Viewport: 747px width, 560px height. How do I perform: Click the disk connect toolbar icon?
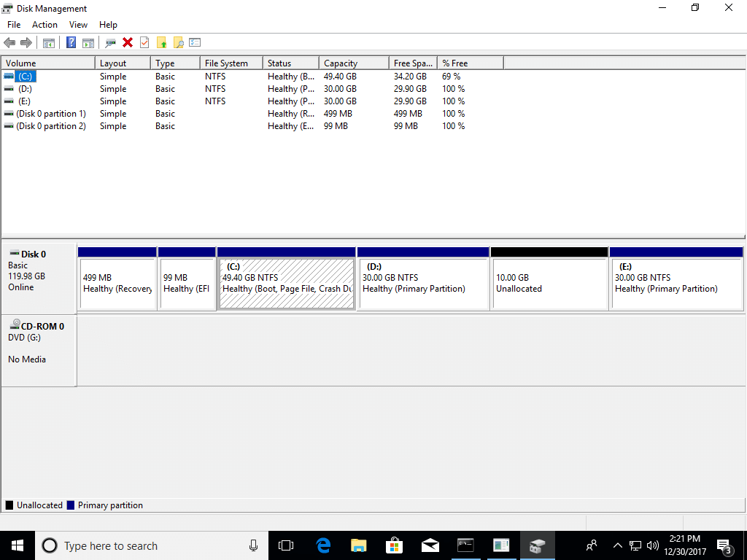[x=111, y=43]
